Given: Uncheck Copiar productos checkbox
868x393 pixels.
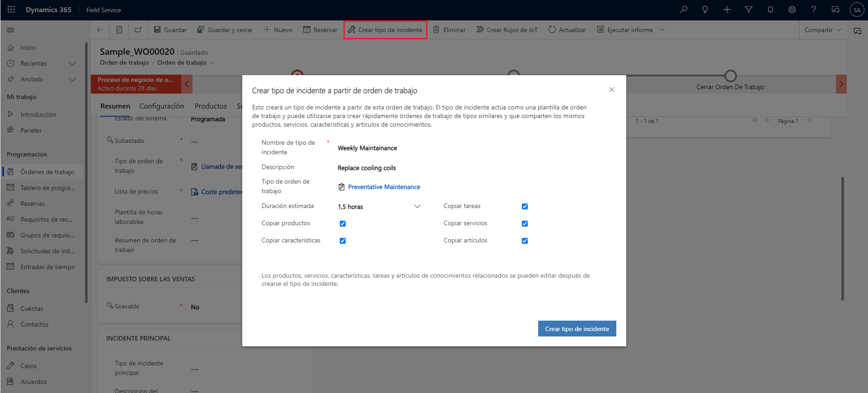Looking at the screenshot, I should pos(343,223).
